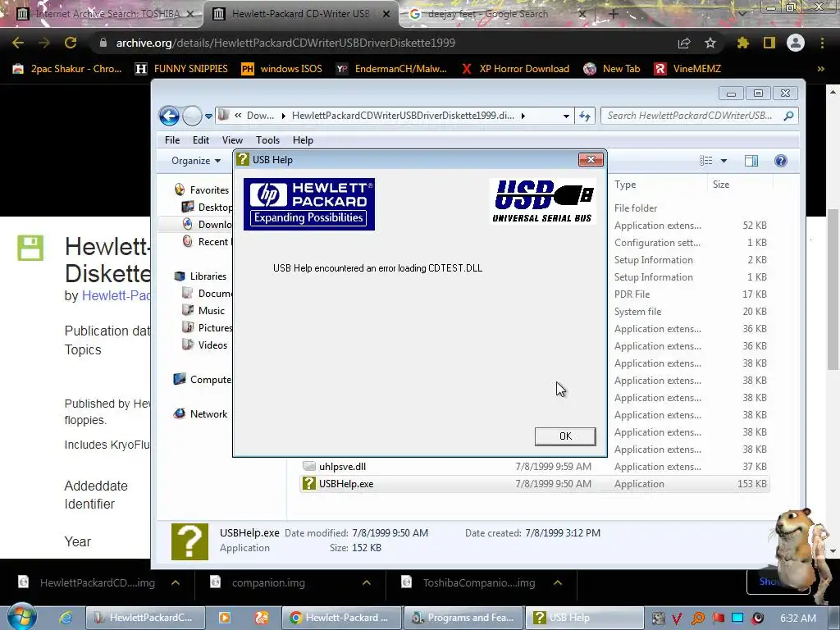Screen dimensions: 840x630
Task: Open 'XP Horror Download' bookmark
Action: (x=516, y=69)
